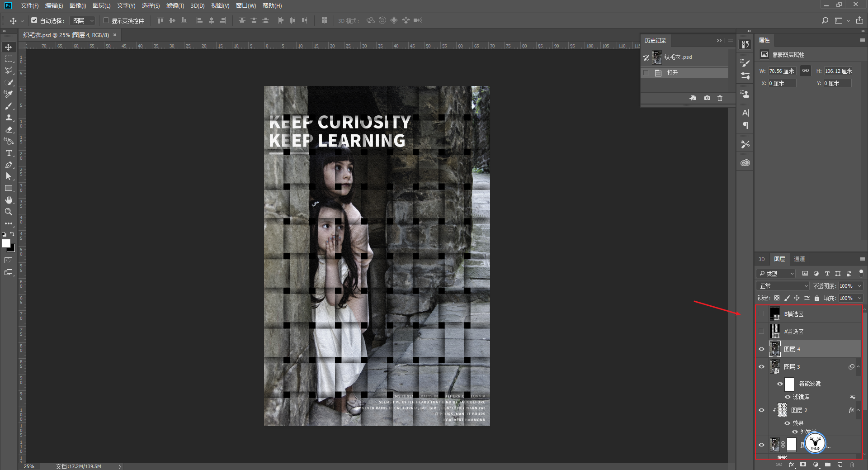Select the Hand tool
This screenshot has width=868, height=470.
[9, 200]
